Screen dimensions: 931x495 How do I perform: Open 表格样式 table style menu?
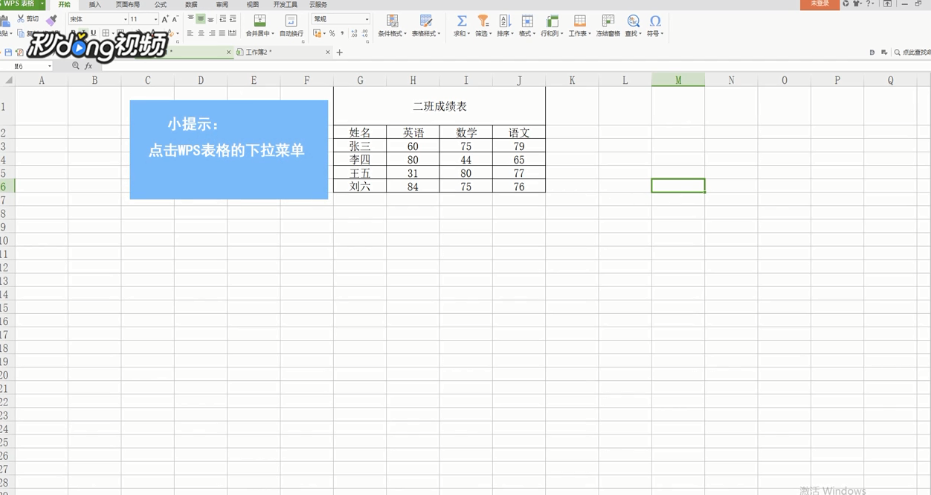tap(426, 25)
